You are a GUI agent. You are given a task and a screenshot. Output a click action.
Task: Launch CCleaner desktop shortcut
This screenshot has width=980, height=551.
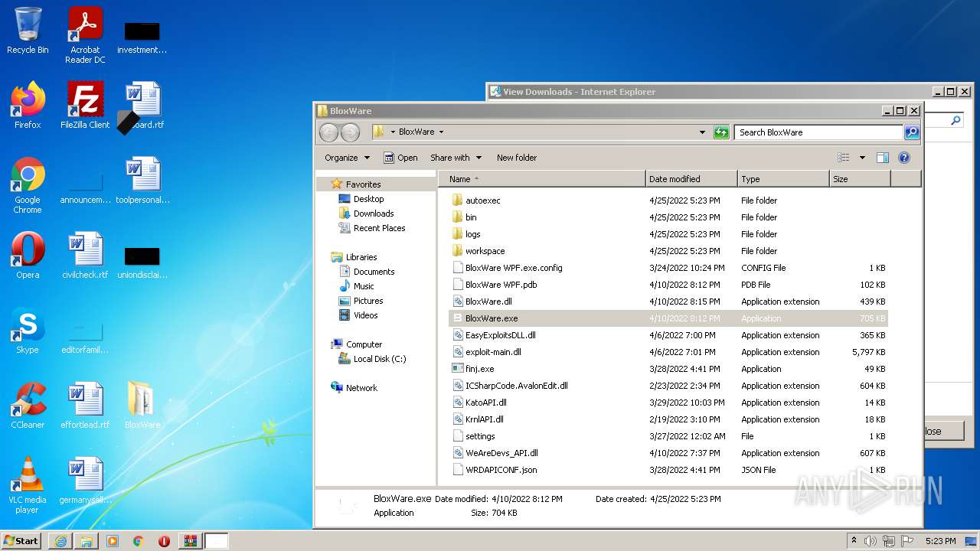[x=28, y=406]
